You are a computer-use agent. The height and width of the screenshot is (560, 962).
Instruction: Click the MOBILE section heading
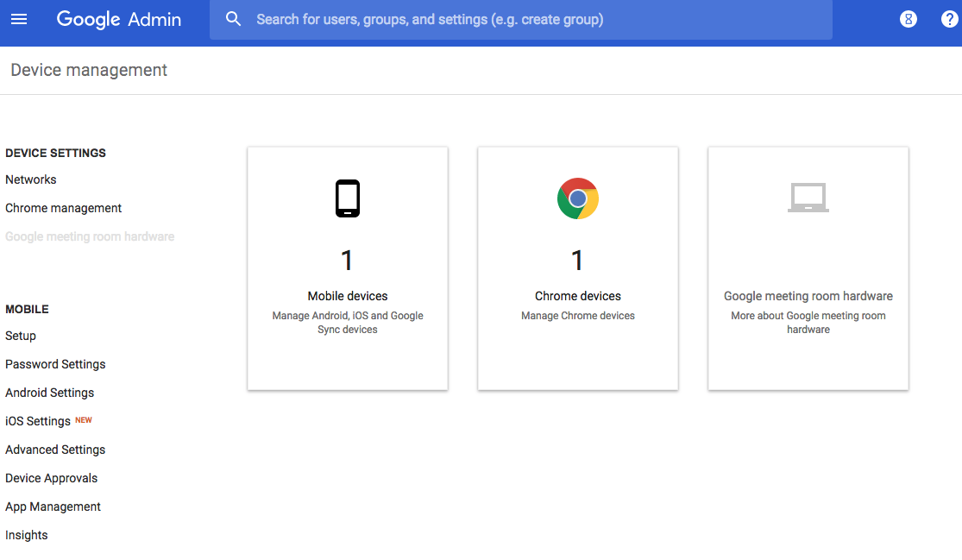pos(27,309)
